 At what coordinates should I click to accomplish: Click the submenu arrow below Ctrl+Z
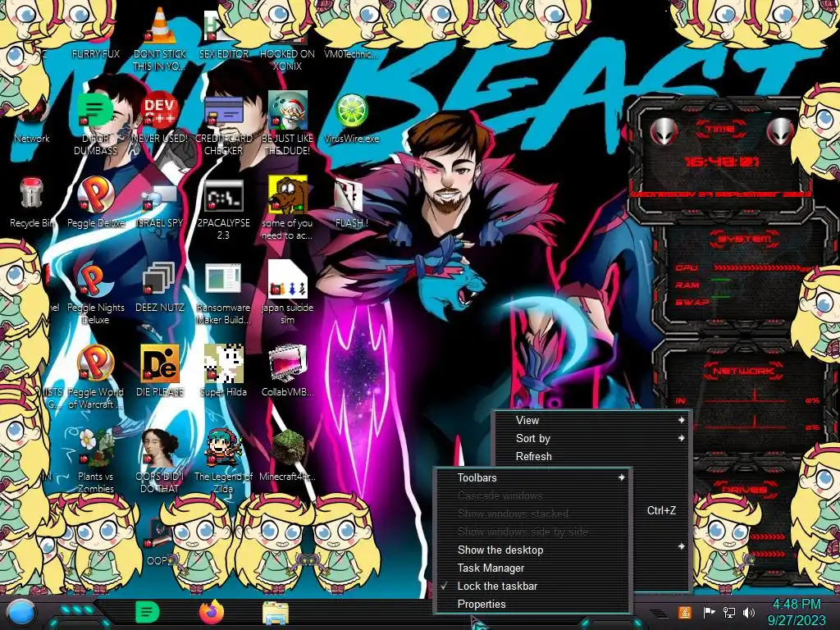click(682, 546)
